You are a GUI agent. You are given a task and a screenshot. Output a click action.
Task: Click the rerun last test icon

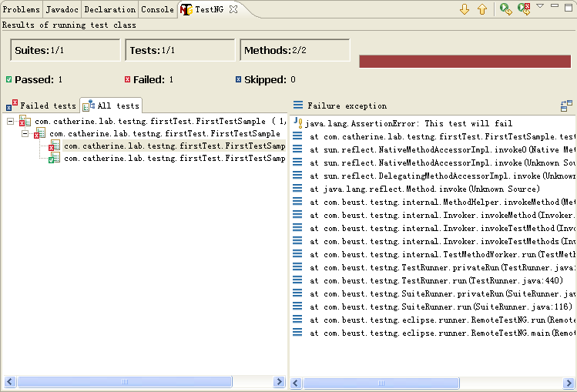coord(505,9)
